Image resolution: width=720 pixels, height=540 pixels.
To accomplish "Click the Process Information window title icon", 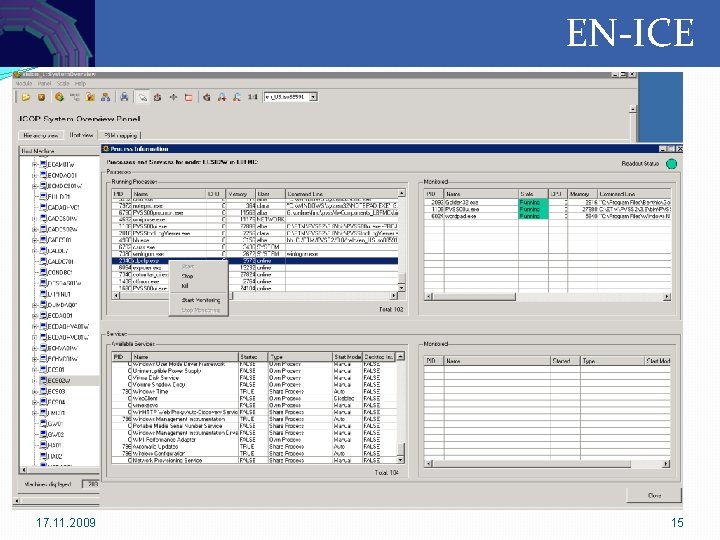I will coord(106,149).
